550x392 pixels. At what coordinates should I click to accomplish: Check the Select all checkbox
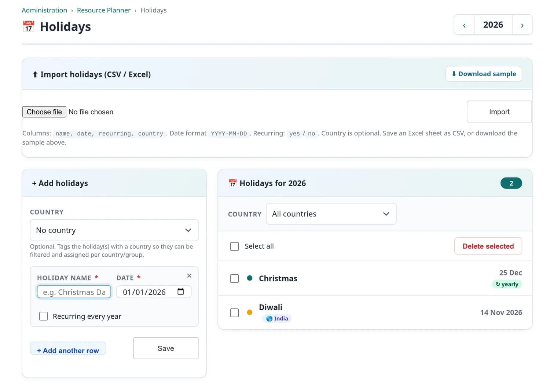234,246
